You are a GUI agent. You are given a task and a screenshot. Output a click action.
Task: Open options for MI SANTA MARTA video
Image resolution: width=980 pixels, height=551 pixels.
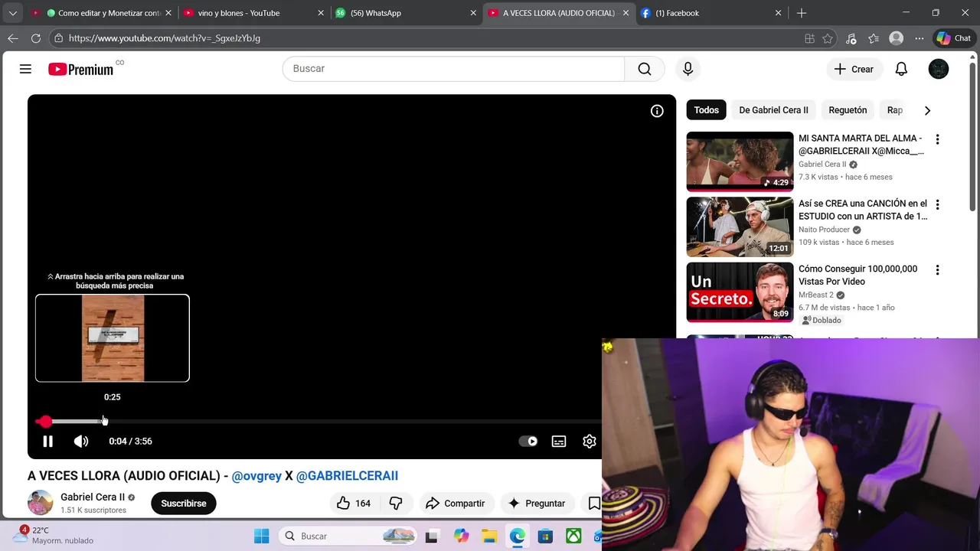(x=937, y=139)
